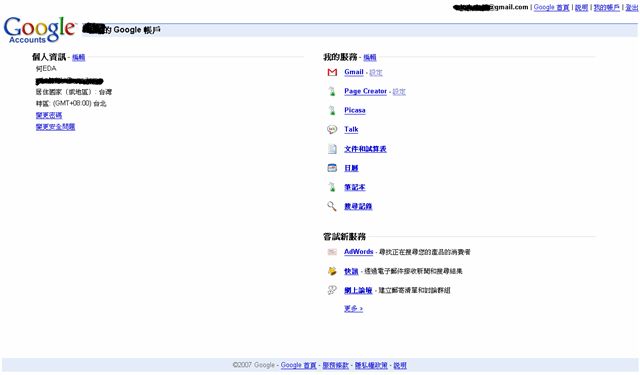Click the 登出 sign out link
The width and height of the screenshot is (640, 375).
[631, 7]
